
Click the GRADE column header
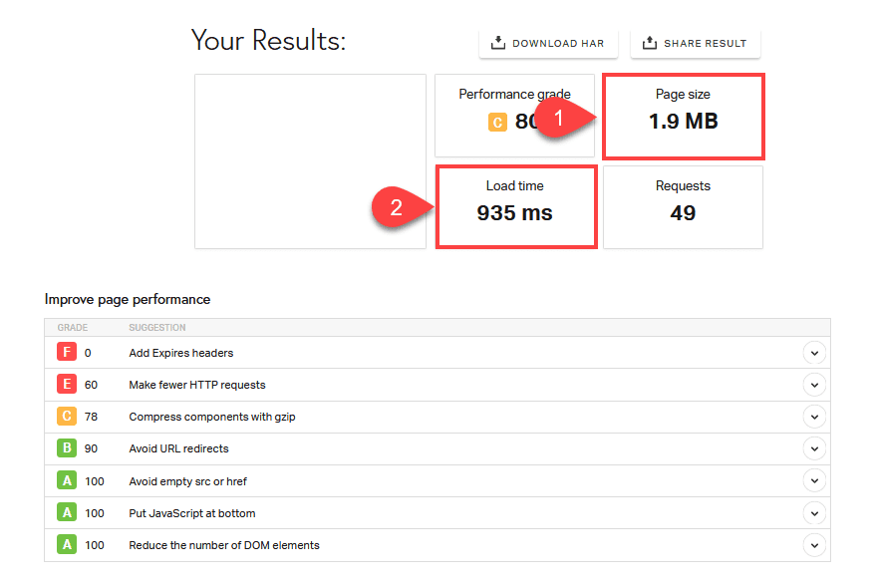pyautogui.click(x=75, y=327)
